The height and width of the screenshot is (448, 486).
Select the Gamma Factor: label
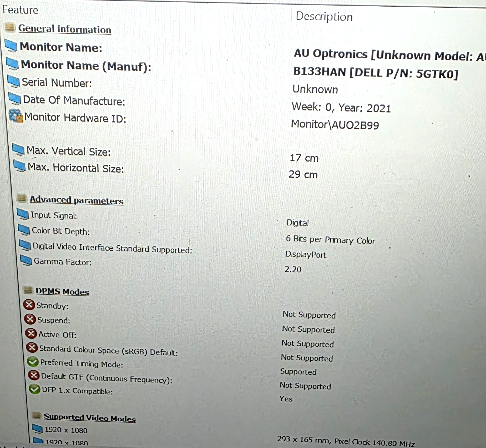[x=63, y=262]
